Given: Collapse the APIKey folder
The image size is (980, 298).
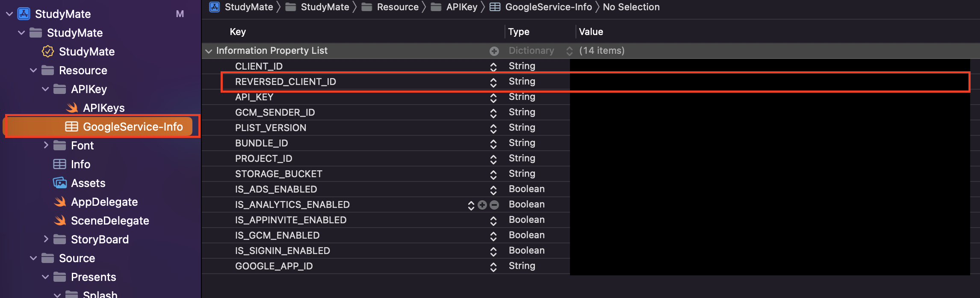Looking at the screenshot, I should pyautogui.click(x=45, y=89).
